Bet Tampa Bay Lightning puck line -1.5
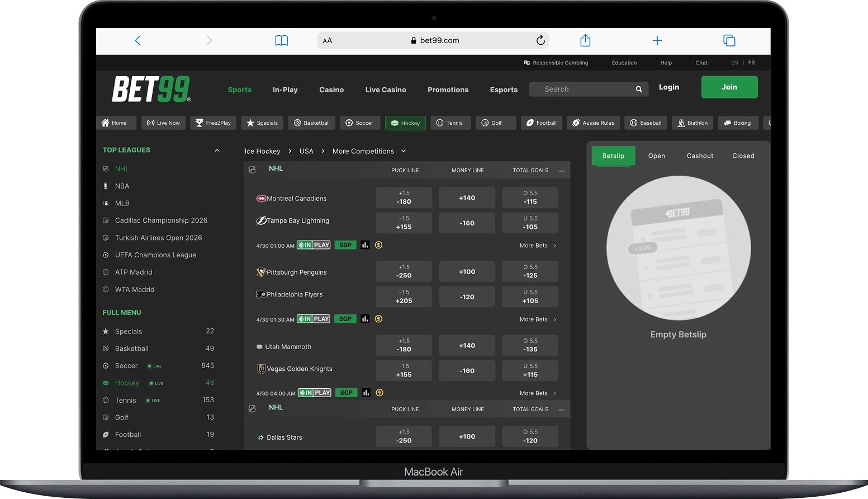Screen dimensions: 868x499 click(x=404, y=223)
